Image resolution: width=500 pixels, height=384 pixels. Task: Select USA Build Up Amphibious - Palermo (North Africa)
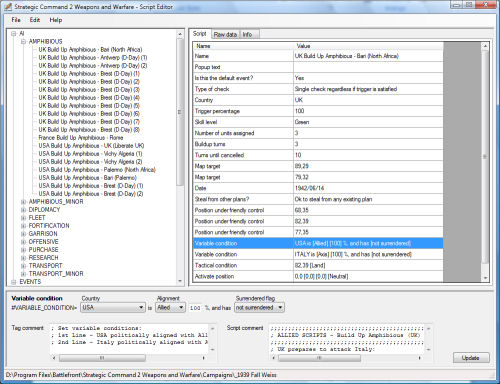tap(97, 170)
